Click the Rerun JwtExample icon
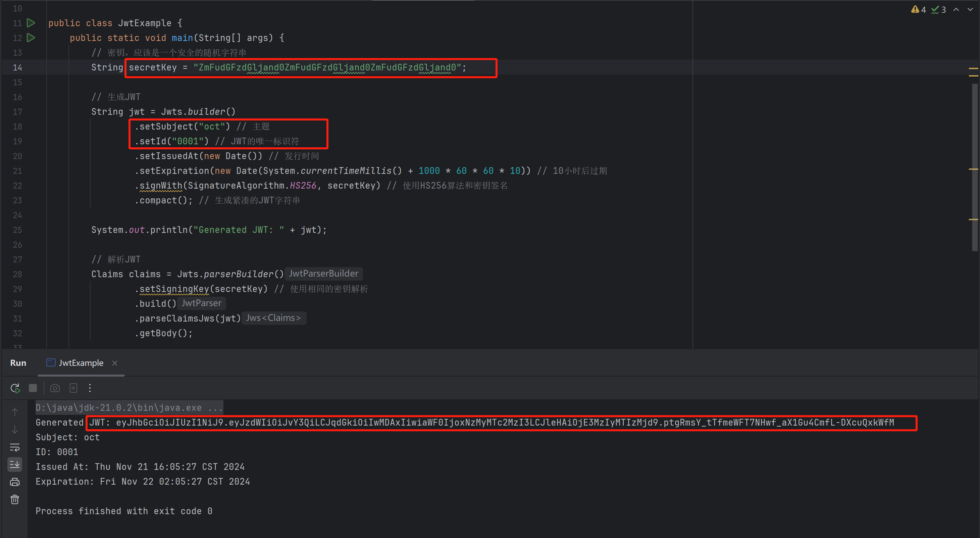 (x=15, y=388)
